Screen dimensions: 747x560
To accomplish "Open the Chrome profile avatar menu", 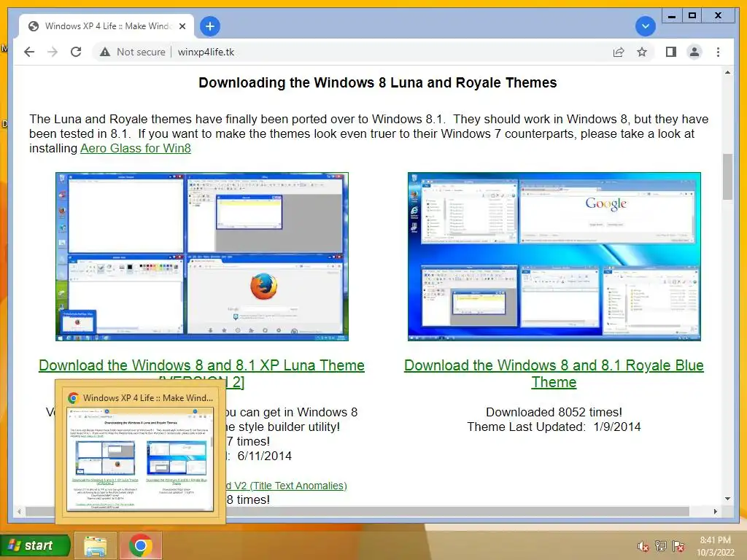I will pos(694,52).
